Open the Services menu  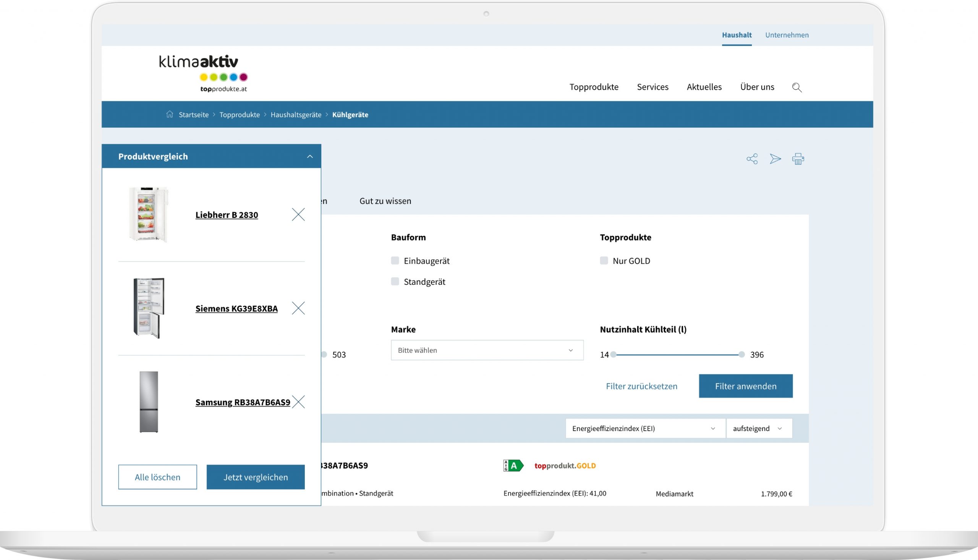pyautogui.click(x=653, y=87)
